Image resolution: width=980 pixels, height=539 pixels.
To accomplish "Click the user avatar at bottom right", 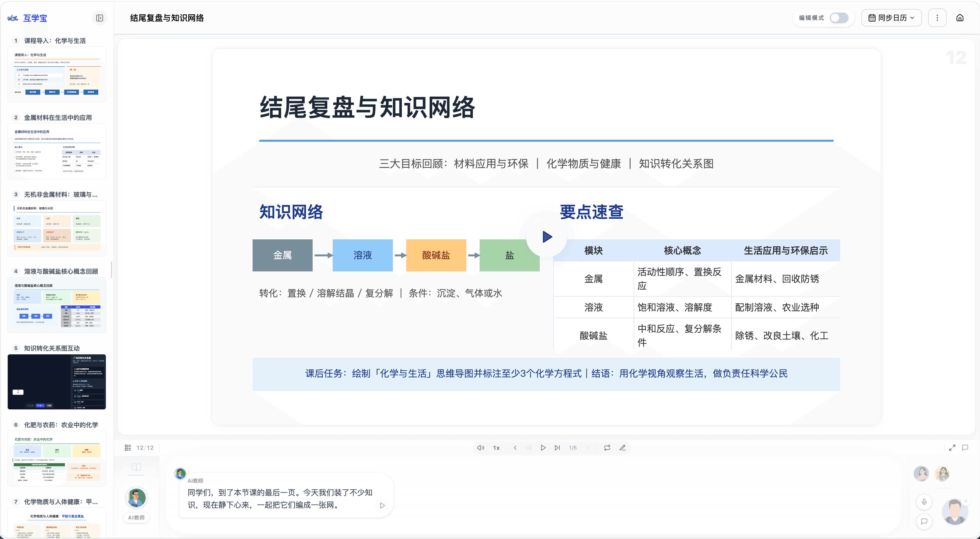I will (x=955, y=512).
